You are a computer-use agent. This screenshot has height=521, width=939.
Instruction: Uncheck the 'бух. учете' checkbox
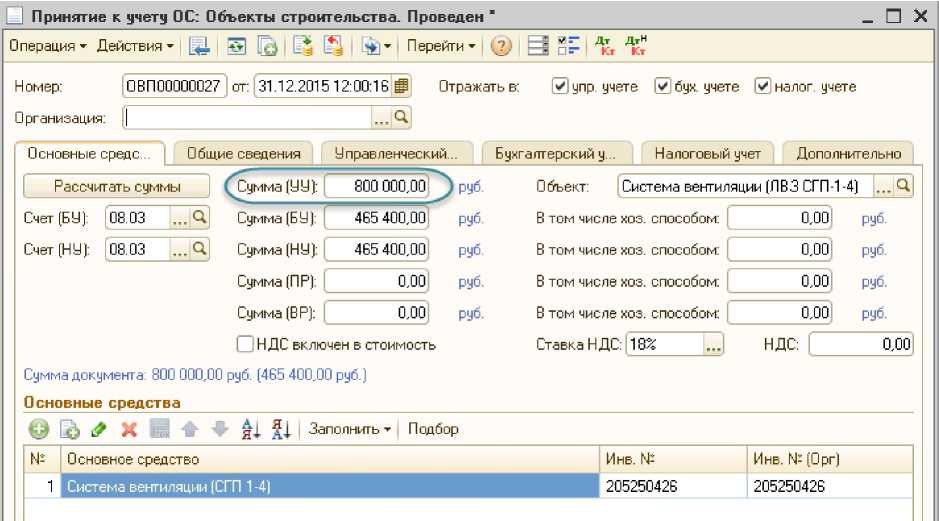coord(662,87)
